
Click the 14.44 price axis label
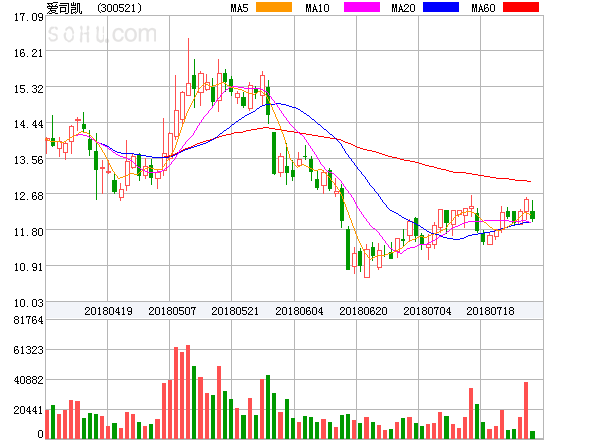point(29,124)
